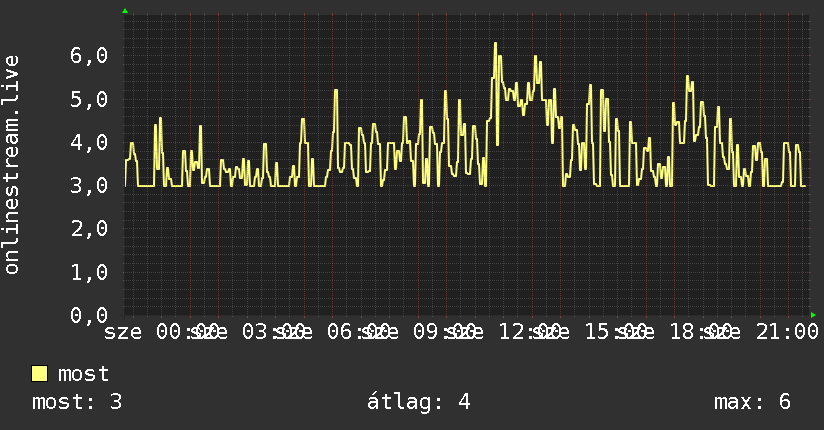Select the 'max: 6' value text
Image resolution: width=824 pixels, height=430 pixels.
coord(752,402)
